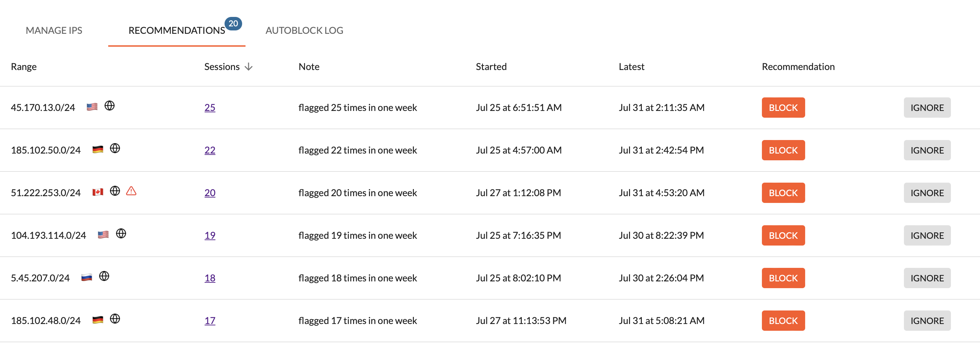Click the globe icon for 104.193.114.0/24

121,233
